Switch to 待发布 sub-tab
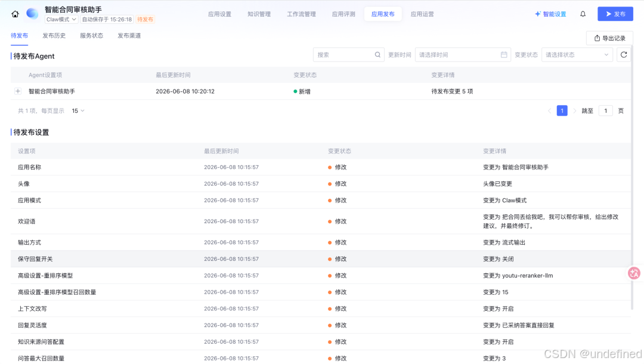The width and height of the screenshot is (644, 364). 19,36
